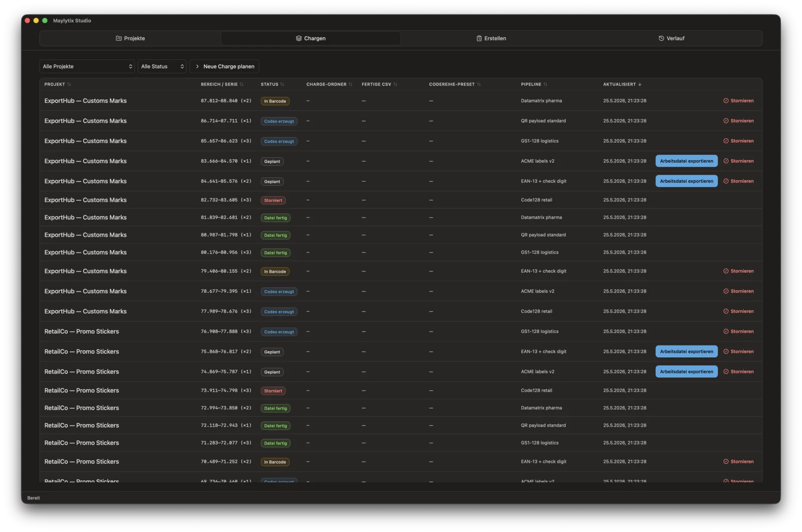Select Codes erzeugt badge in row 86.714–87.711

tap(279, 121)
